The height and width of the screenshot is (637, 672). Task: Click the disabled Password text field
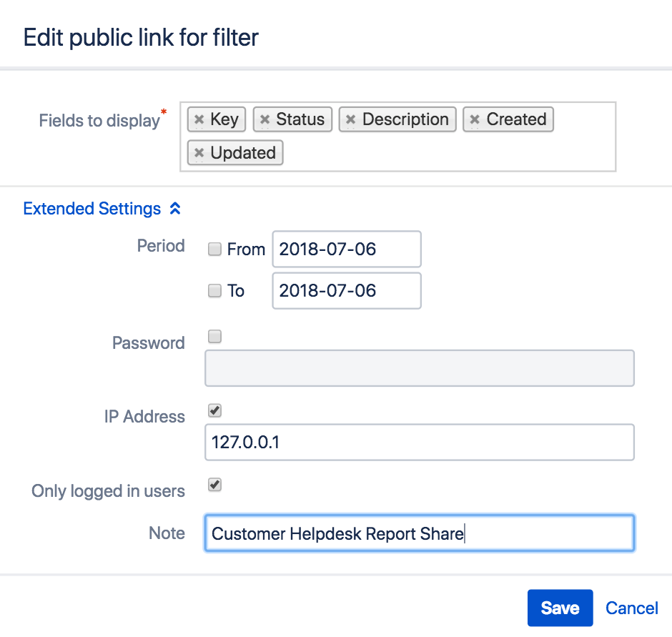(420, 368)
